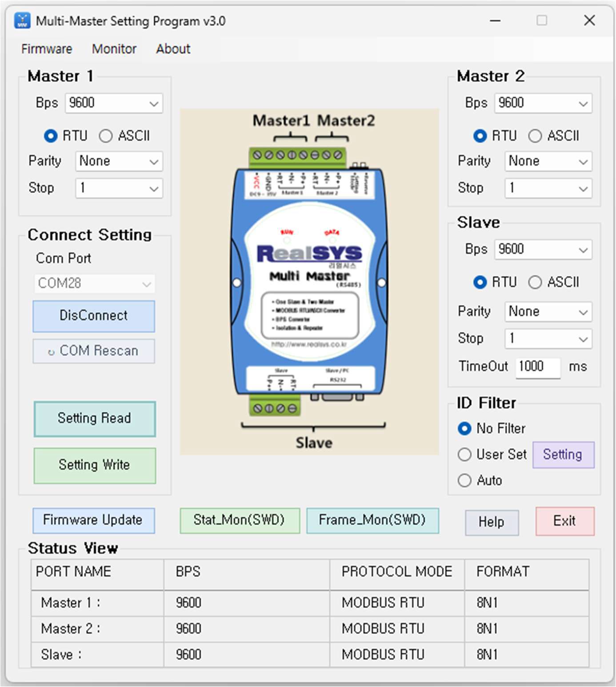Click the Setting Read button

pyautogui.click(x=95, y=419)
